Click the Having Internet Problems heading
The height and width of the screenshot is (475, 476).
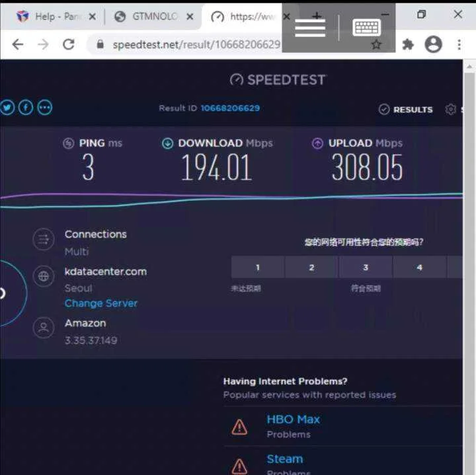(286, 381)
